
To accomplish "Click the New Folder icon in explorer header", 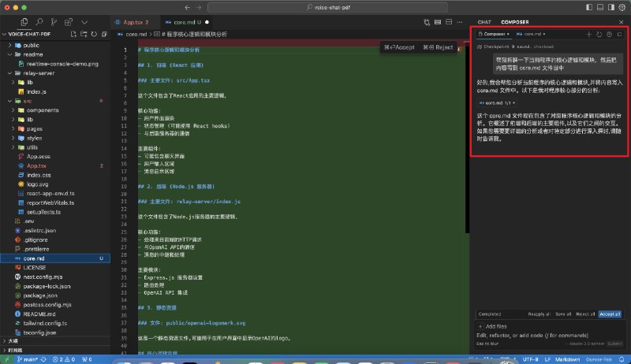I will 84,34.
